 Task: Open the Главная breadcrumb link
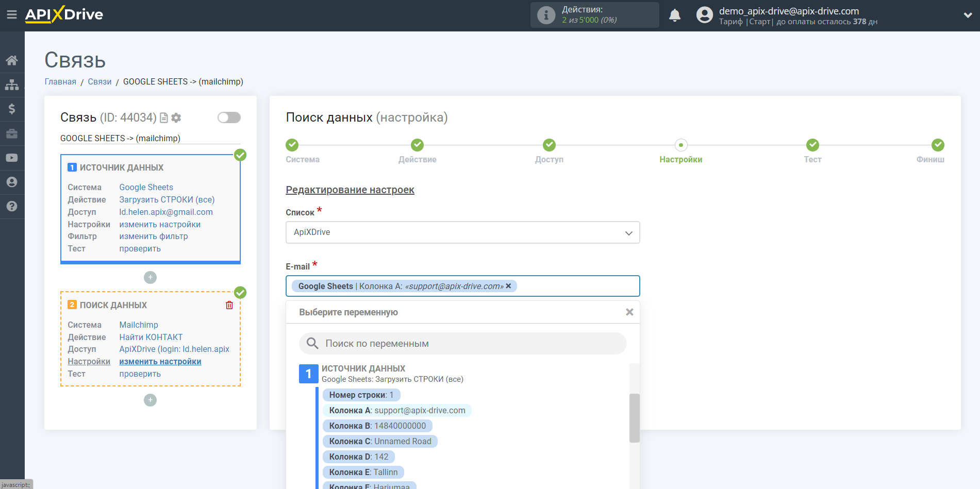point(60,81)
